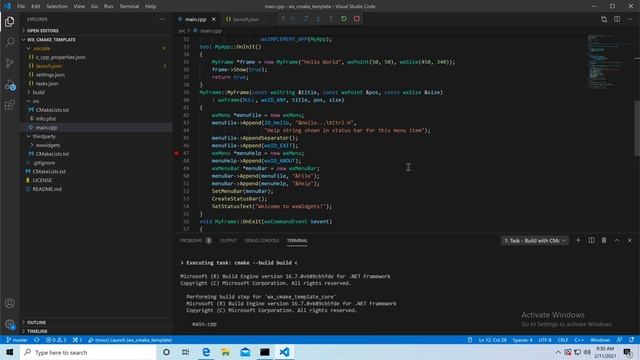The image size is (640, 360).
Task: Click the Launch (wx_cmake_template) status item
Action: tap(130, 340)
